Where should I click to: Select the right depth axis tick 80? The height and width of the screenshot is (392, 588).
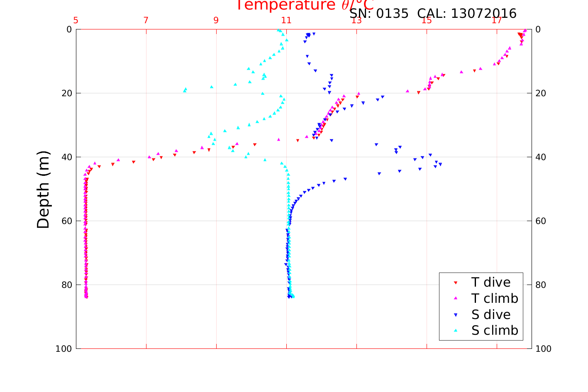(540, 285)
